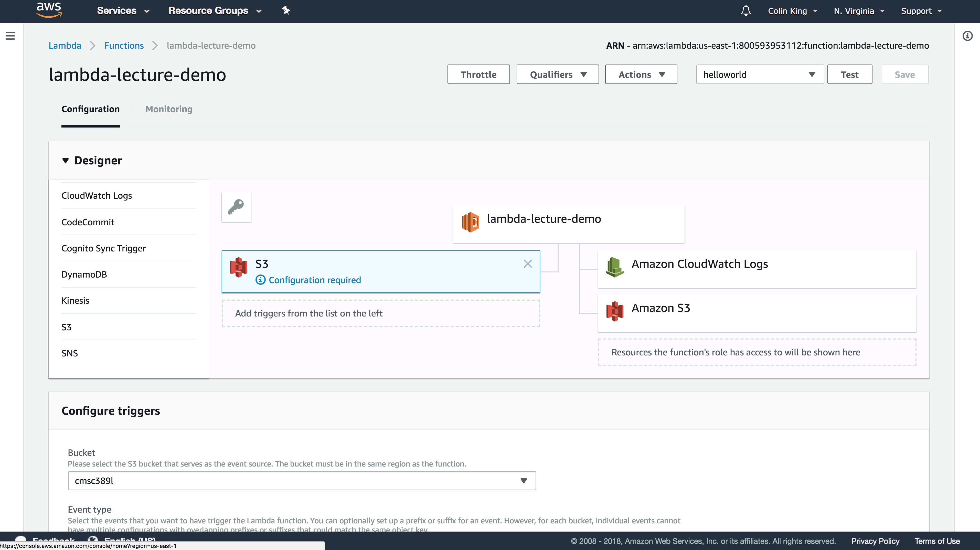Add DynamoDB trigger from the list

[x=84, y=274]
